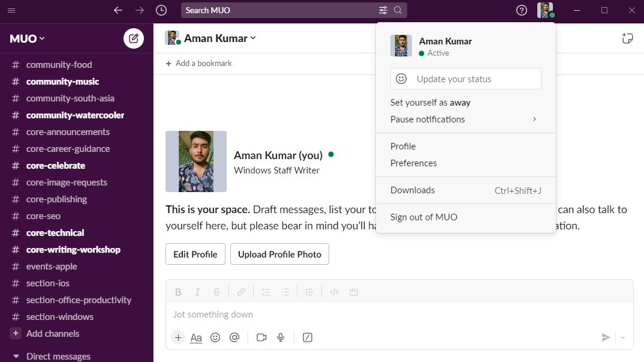644x362 pixels.
Task: Open Preferences from the user menu
Action: point(413,163)
